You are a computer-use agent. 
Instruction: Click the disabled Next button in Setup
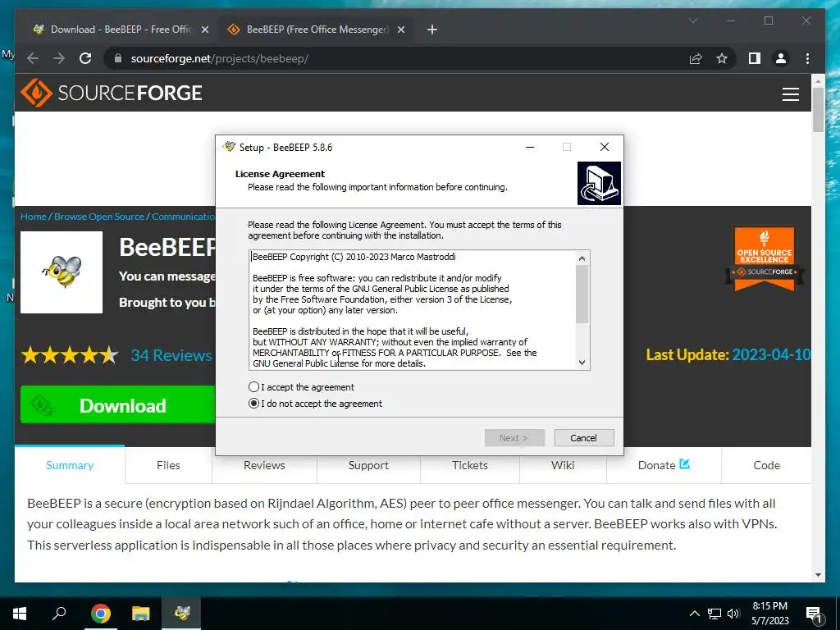(x=514, y=438)
